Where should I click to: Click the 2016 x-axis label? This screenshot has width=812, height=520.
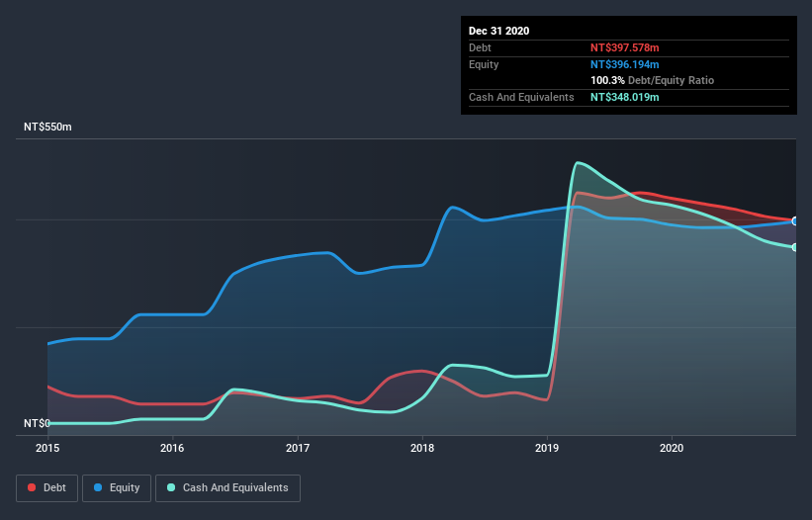[172, 448]
